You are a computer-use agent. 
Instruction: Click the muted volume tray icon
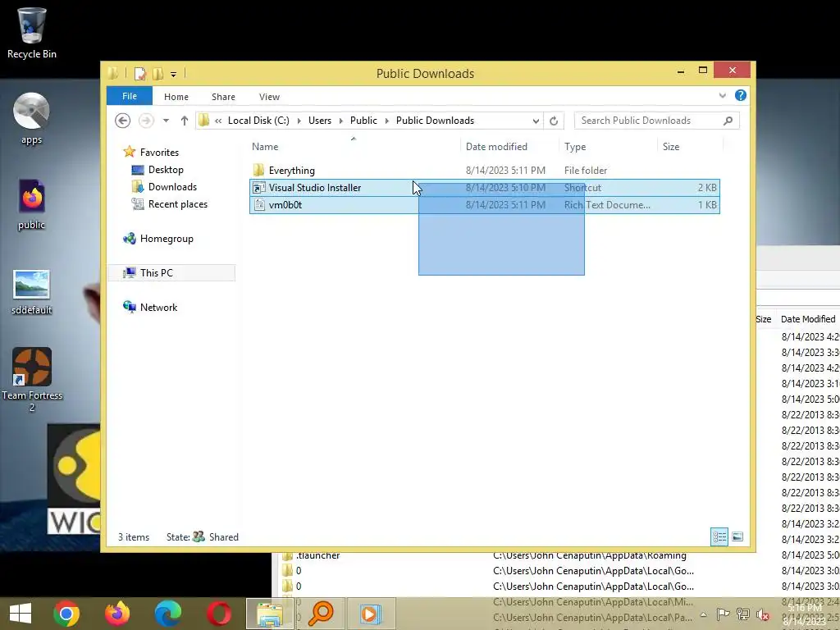[x=763, y=614]
